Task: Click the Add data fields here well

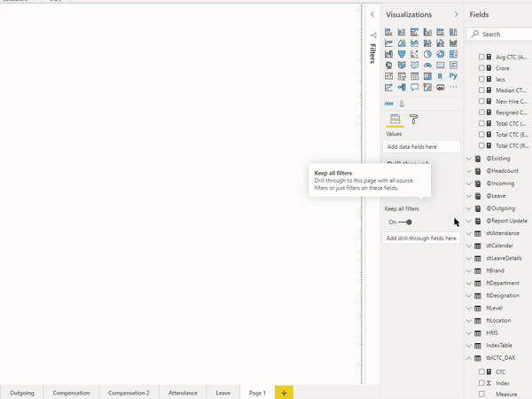Action: 422,147
